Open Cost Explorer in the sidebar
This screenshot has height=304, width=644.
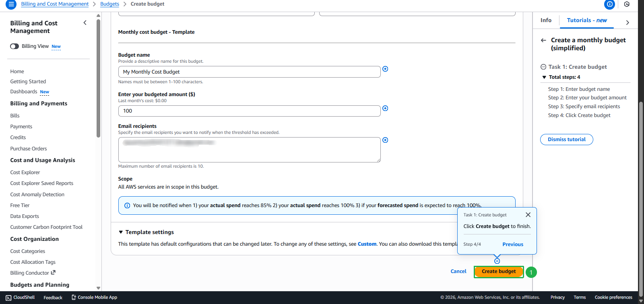pos(25,173)
